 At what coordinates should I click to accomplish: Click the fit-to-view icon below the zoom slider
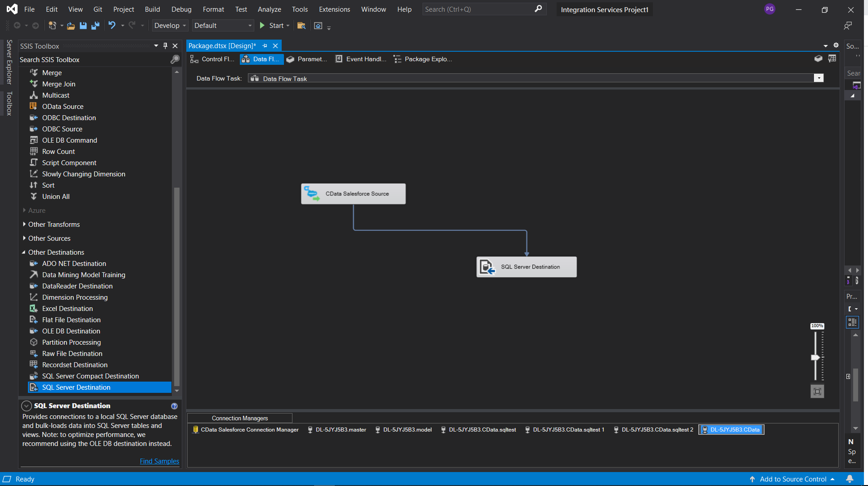pos(817,391)
